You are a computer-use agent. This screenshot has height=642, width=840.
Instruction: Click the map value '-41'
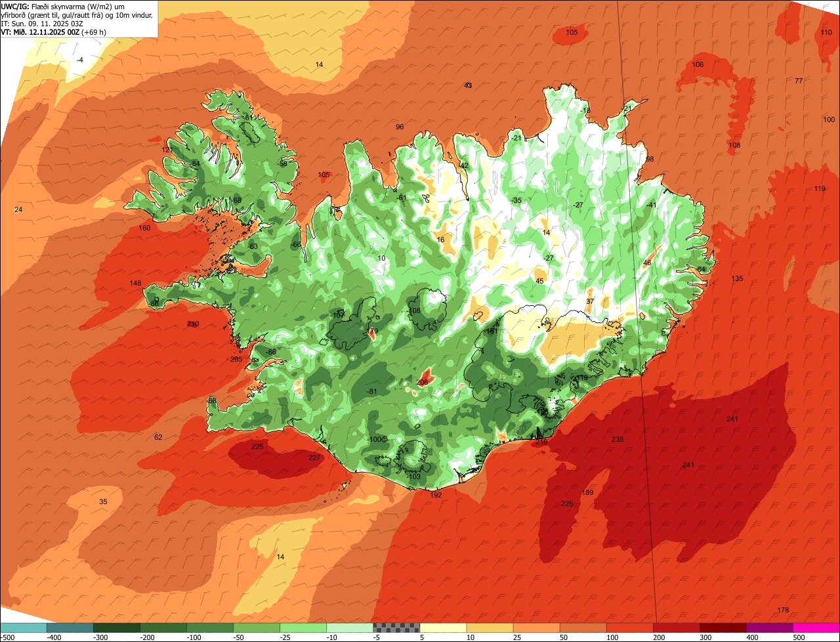(x=651, y=205)
